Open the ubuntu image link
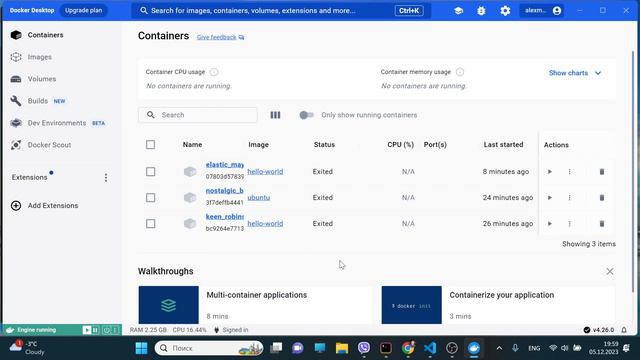Viewport: 640px width, 360px height. click(x=258, y=198)
